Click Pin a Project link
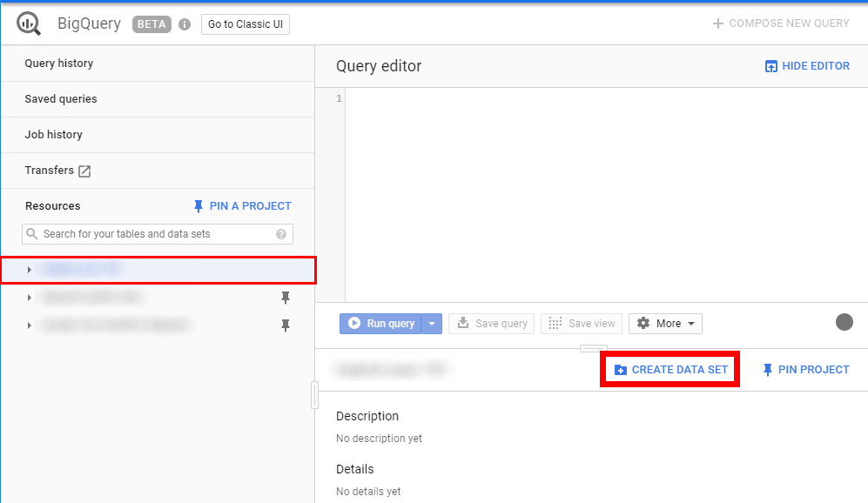This screenshot has width=868, height=503. [242, 206]
